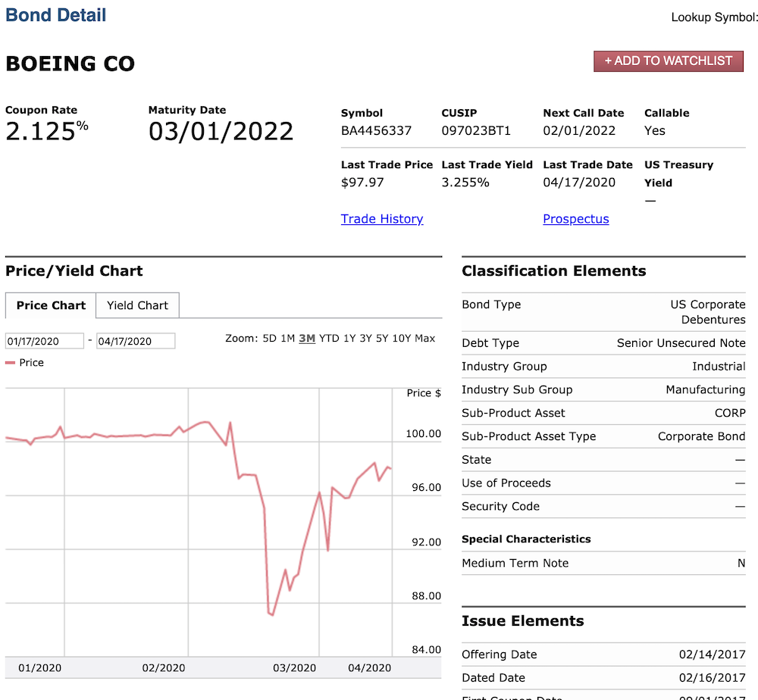Click the 02/2020 date axis label
The width and height of the screenshot is (758, 700).
coord(164,668)
